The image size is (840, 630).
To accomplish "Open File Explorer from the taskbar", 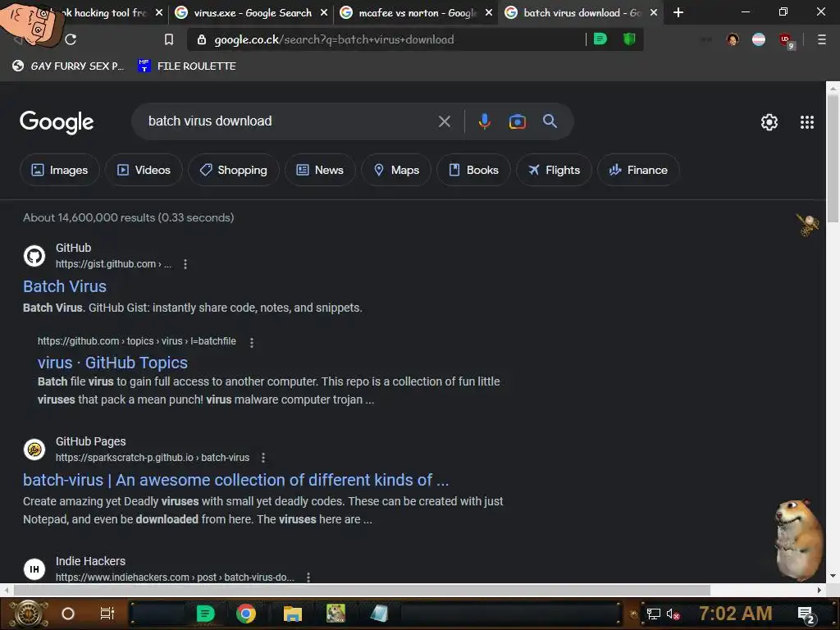I will tap(293, 614).
